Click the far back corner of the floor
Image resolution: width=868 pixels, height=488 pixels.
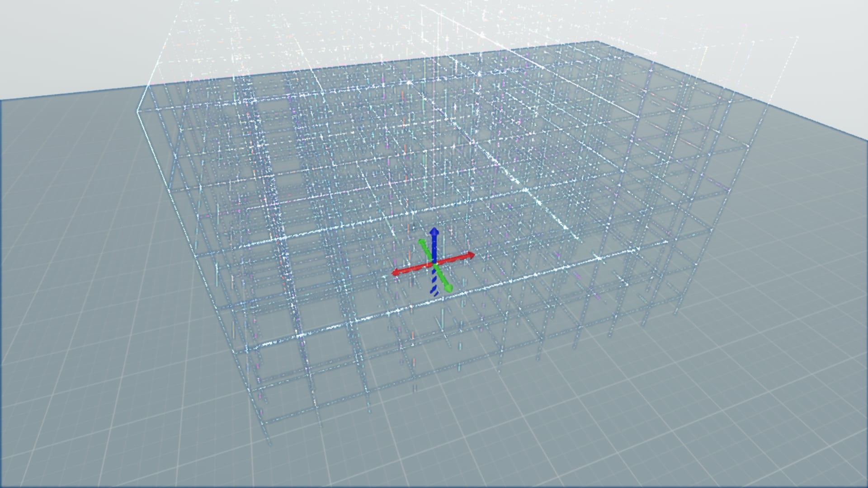596,42
